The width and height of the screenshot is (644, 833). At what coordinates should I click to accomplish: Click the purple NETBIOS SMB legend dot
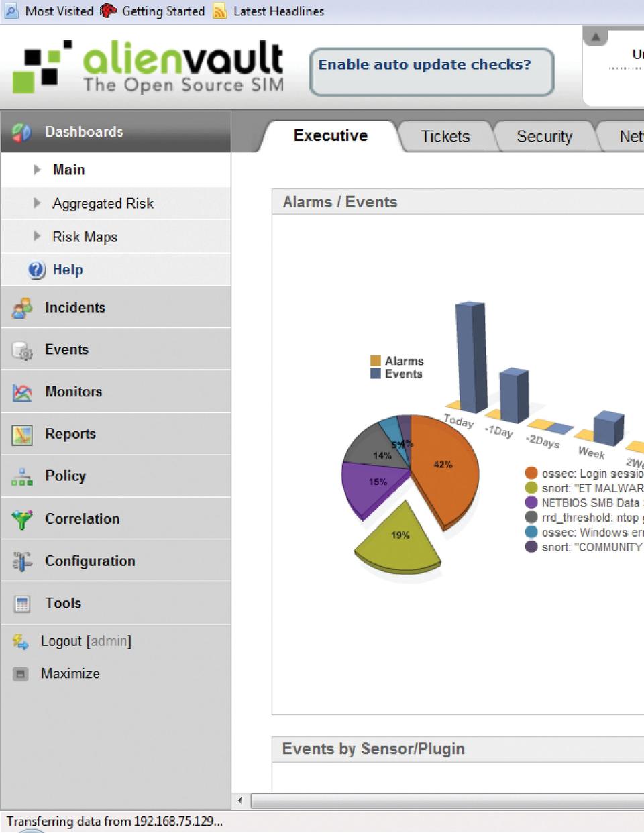coord(531,503)
